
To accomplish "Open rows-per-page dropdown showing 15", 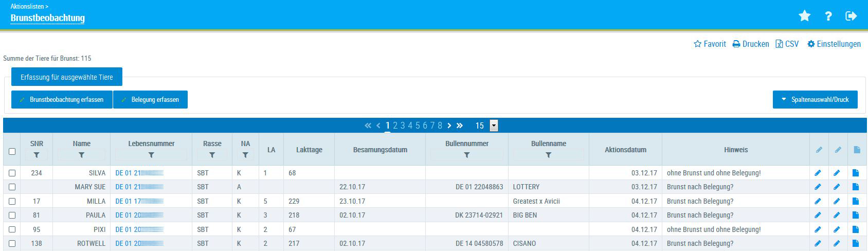I will [494, 126].
